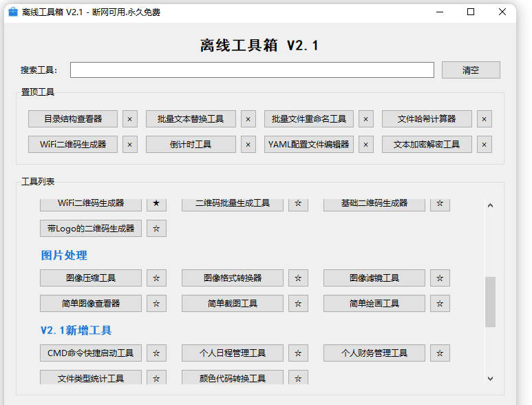Image resolution: width=532 pixels, height=405 pixels.
Task: Click the scrollbar up arrow in tool list
Action: coord(490,205)
